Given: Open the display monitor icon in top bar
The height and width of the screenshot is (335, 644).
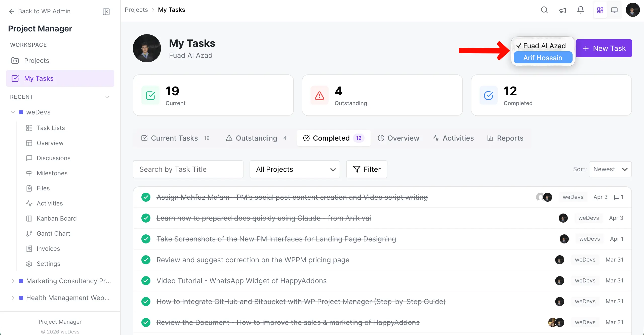Looking at the screenshot, I should tap(615, 10).
